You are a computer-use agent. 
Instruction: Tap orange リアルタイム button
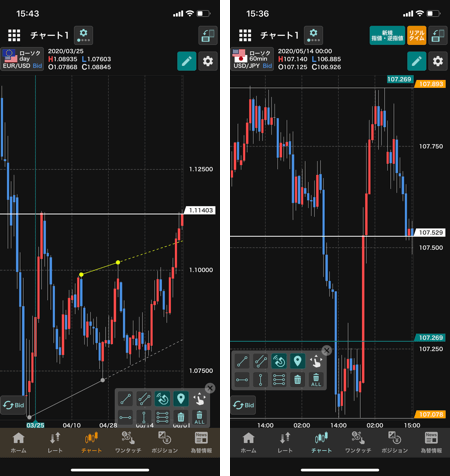click(x=417, y=35)
